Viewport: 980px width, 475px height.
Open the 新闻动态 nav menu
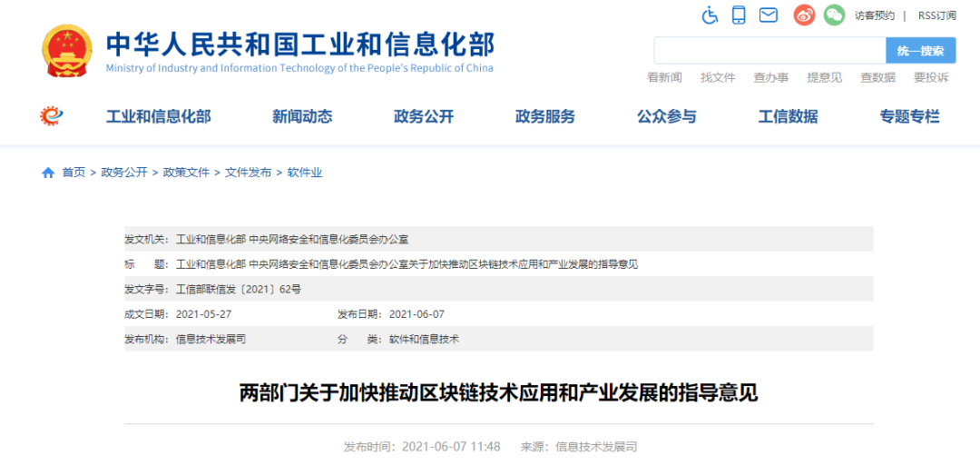(302, 116)
